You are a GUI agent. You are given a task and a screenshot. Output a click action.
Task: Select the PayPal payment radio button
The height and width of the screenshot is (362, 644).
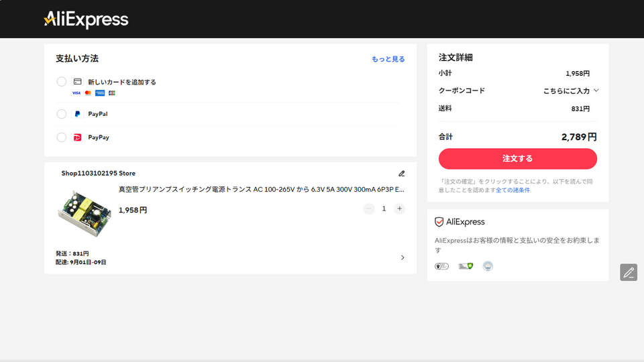(x=62, y=114)
